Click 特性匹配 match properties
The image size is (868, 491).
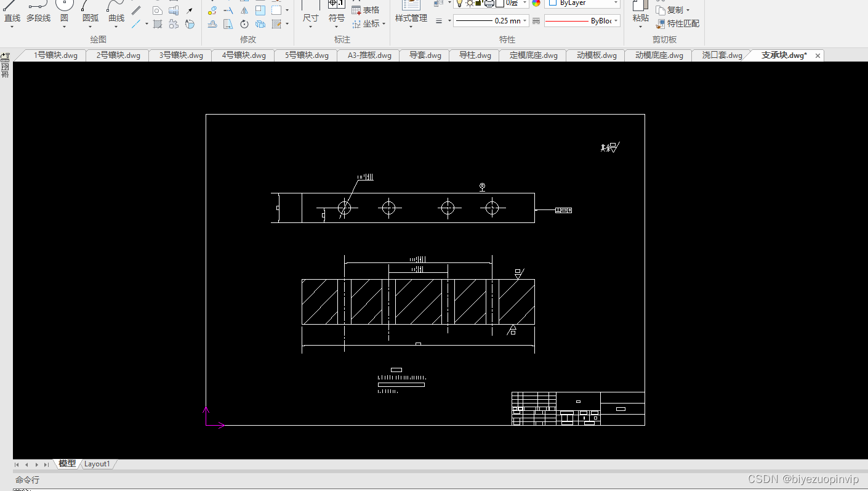pos(677,23)
